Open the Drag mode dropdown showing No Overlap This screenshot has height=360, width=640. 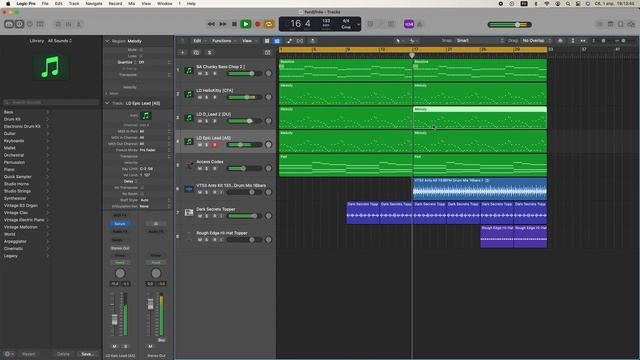point(536,41)
